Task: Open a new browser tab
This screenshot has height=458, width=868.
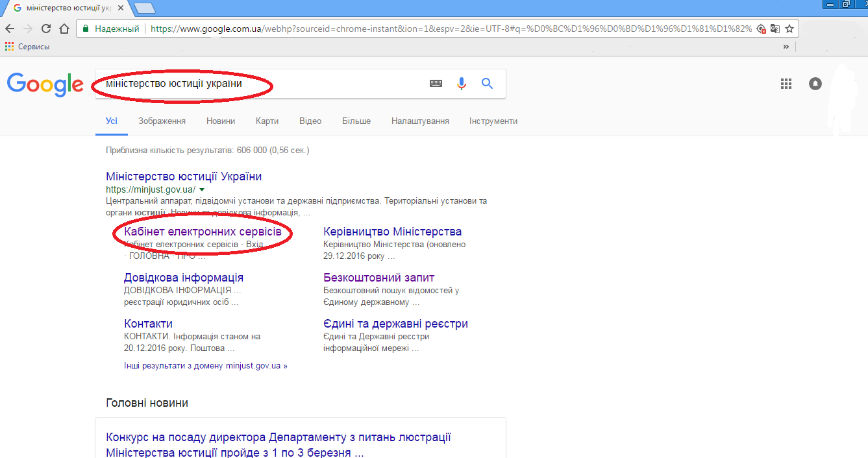Action: 144,8
